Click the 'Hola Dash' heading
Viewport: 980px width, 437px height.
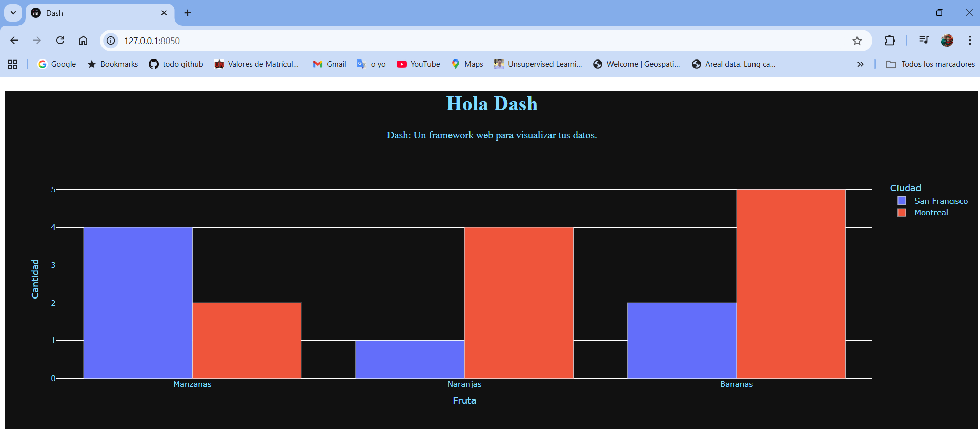point(492,104)
